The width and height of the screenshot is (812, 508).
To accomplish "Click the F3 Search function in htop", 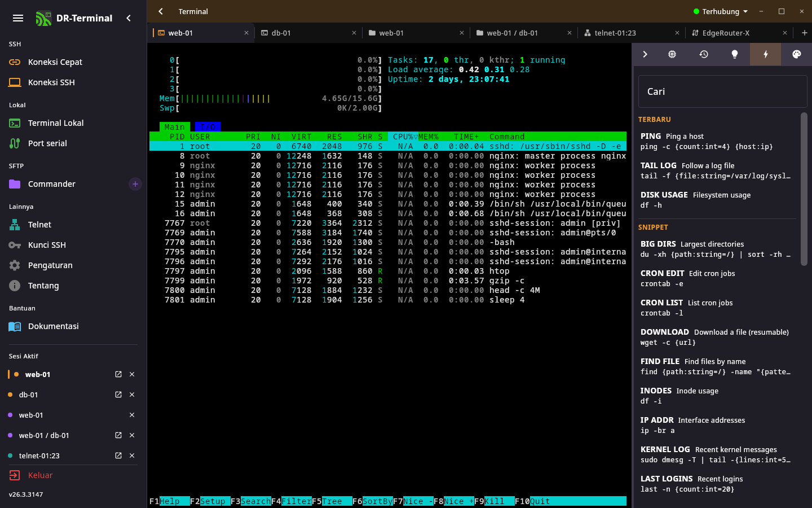I will (x=251, y=501).
